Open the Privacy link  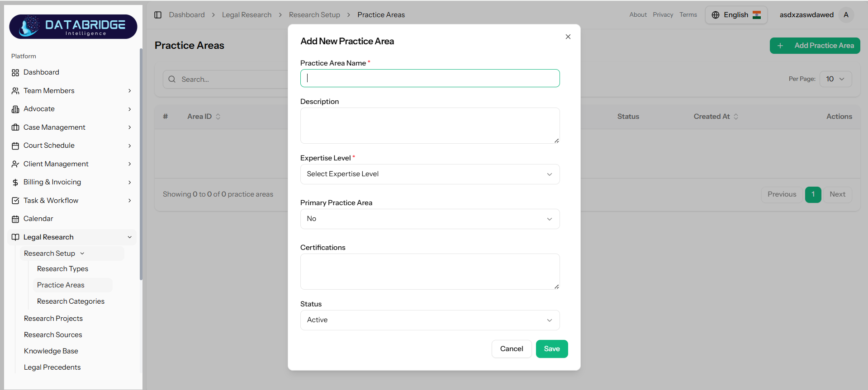click(x=663, y=15)
